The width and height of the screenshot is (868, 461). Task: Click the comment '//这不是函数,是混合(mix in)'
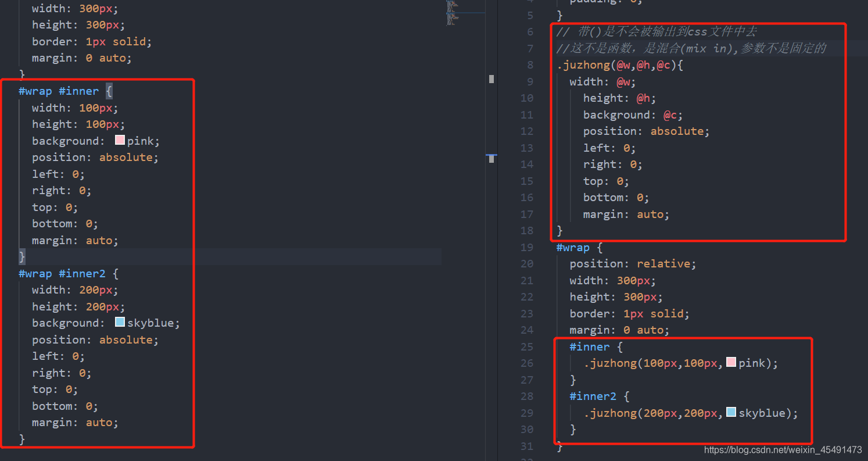(x=644, y=48)
